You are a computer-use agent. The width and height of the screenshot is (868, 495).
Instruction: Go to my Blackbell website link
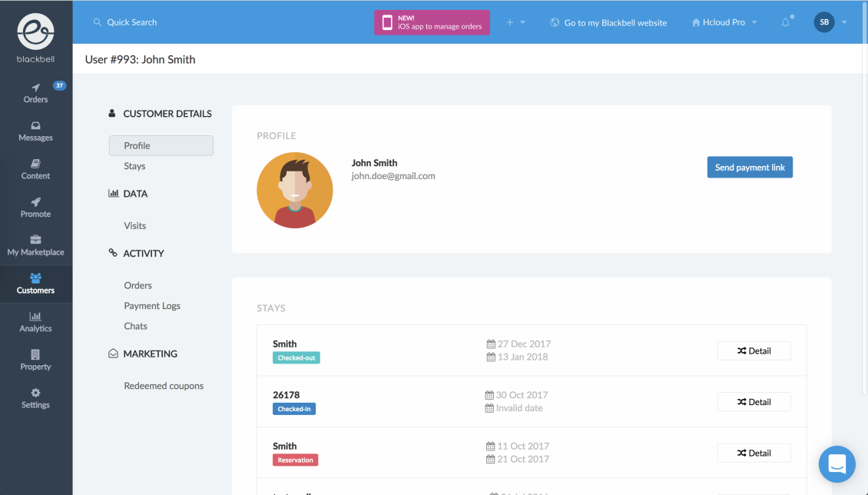[608, 23]
